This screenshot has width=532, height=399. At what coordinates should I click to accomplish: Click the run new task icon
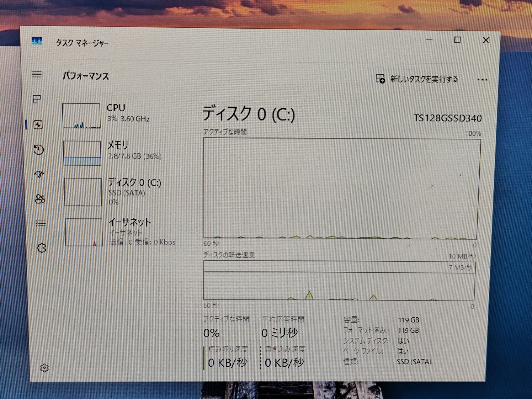[x=380, y=79]
